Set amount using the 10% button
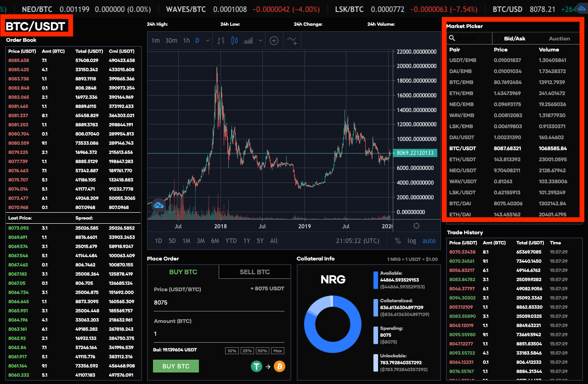588x384 pixels. (232, 350)
